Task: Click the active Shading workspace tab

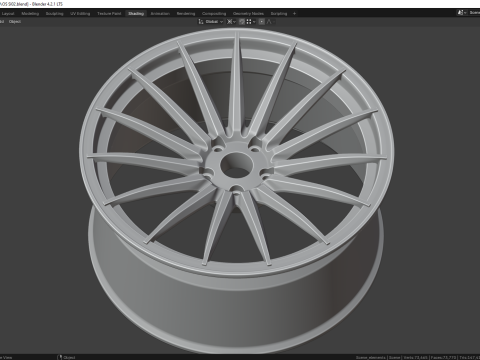Action: pyautogui.click(x=136, y=14)
